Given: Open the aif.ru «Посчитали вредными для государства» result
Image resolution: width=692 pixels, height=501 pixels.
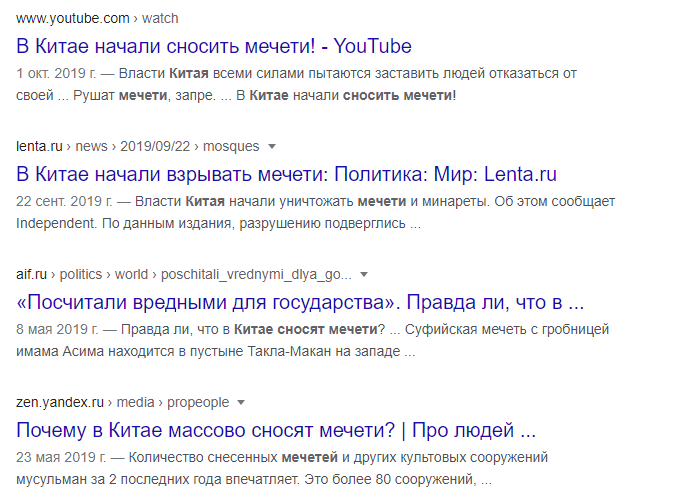Looking at the screenshot, I should pyautogui.click(x=300, y=302).
